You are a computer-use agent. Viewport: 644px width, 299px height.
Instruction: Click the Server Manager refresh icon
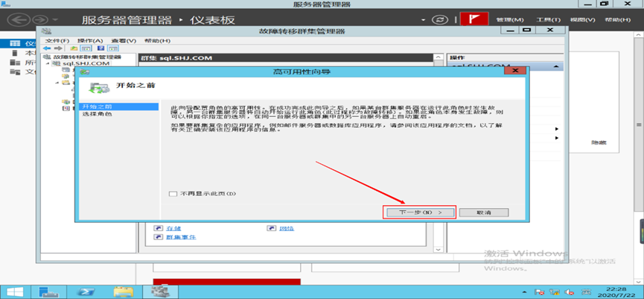coord(440,19)
